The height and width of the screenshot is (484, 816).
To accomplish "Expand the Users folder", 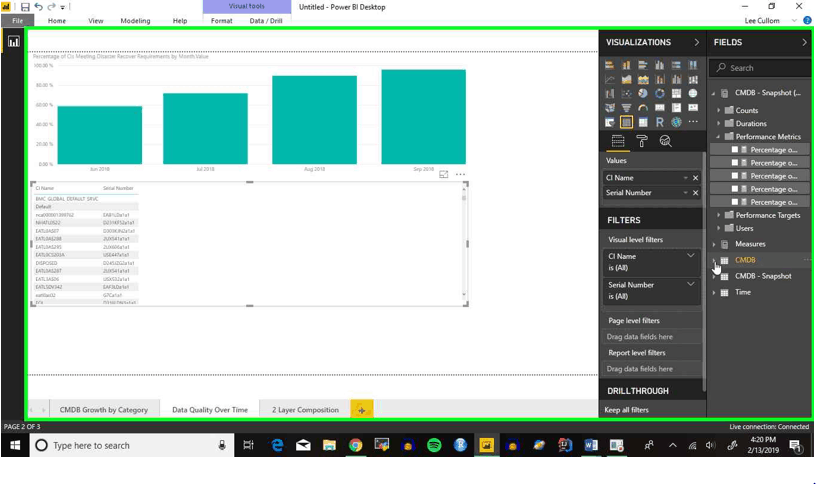I will click(x=719, y=228).
